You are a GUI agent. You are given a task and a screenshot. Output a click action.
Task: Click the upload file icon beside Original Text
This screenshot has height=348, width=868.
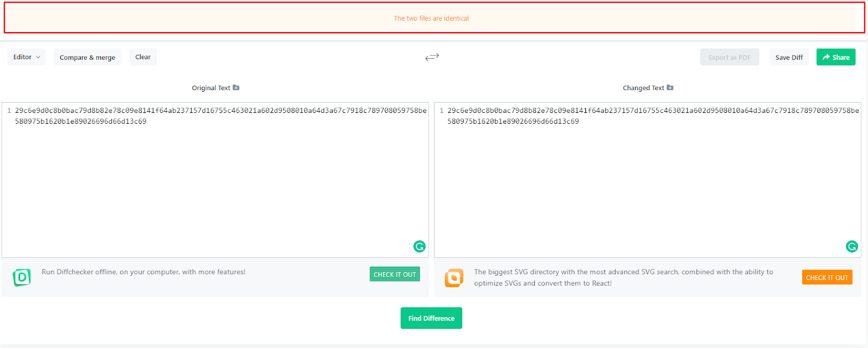point(236,87)
